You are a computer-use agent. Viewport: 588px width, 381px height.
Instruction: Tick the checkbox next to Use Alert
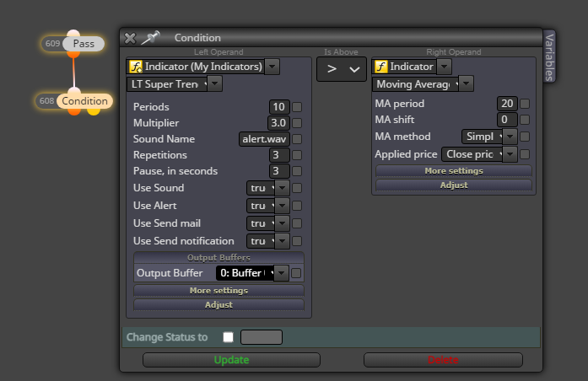pyautogui.click(x=297, y=206)
